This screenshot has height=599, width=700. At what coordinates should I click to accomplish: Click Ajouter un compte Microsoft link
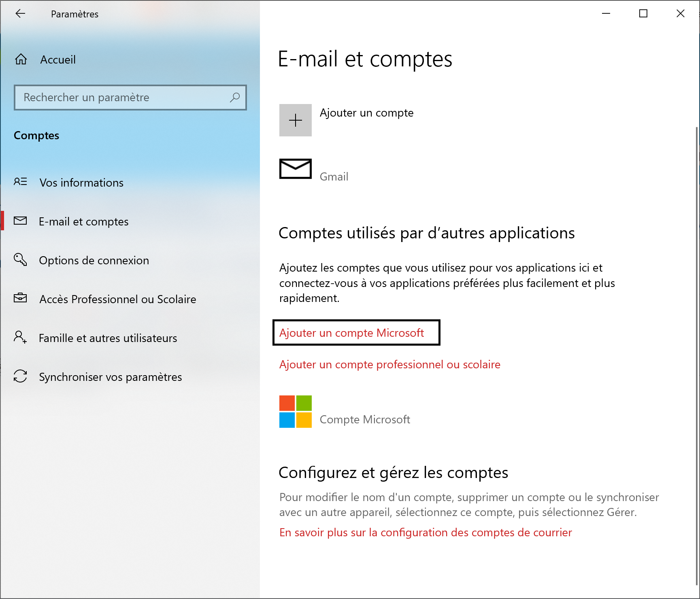[352, 333]
